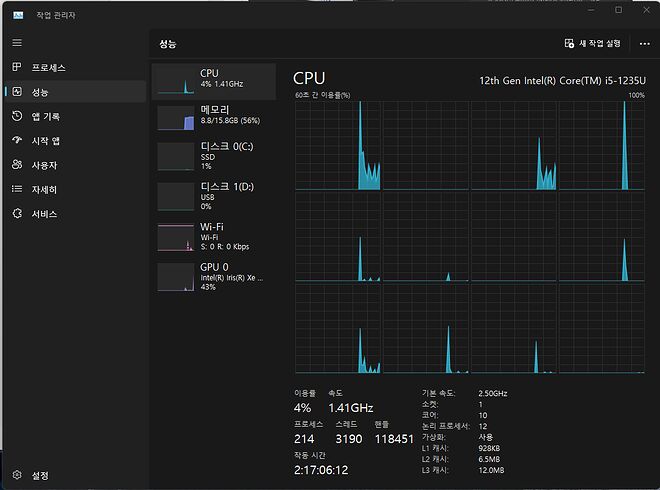Select the Wi-Fi resource entry
This screenshot has height=490, width=660.
point(214,237)
